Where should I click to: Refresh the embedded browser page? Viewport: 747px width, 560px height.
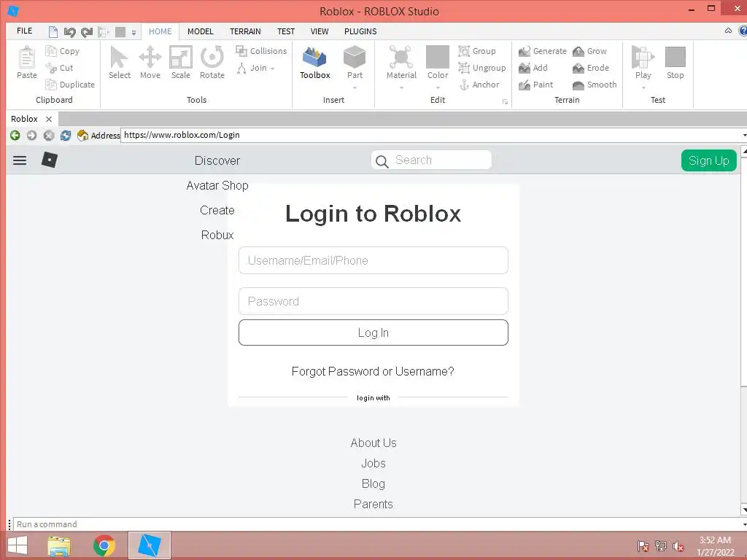coord(65,135)
